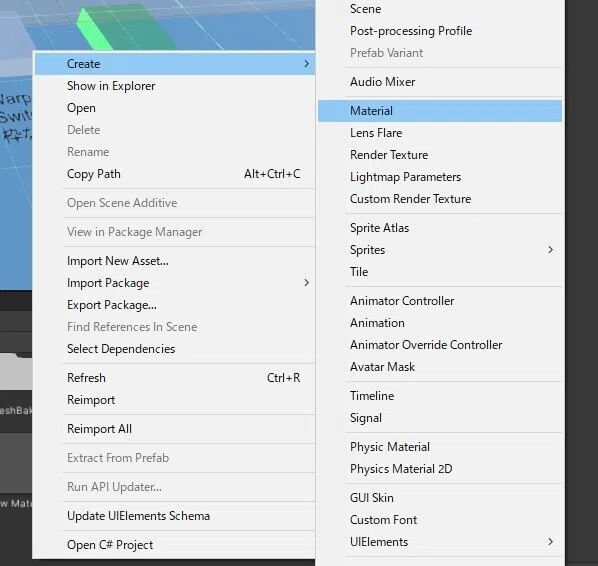Viewport: 598px width, 566px height.
Task: Expand Import Package submenu arrow
Action: [307, 283]
